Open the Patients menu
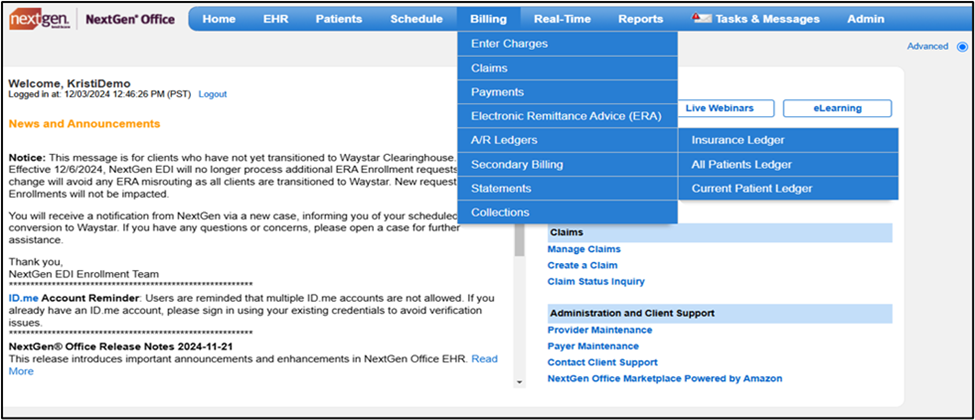The width and height of the screenshot is (975, 420). tap(339, 19)
